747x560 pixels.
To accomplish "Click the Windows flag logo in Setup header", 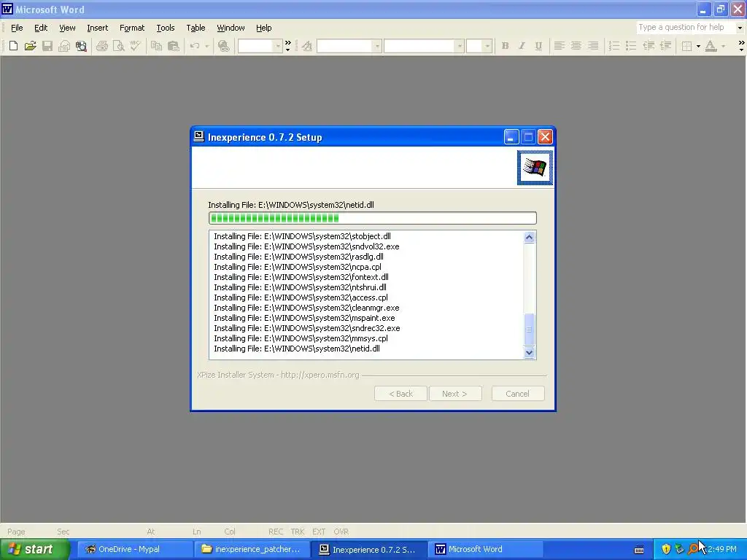I will pos(535,168).
